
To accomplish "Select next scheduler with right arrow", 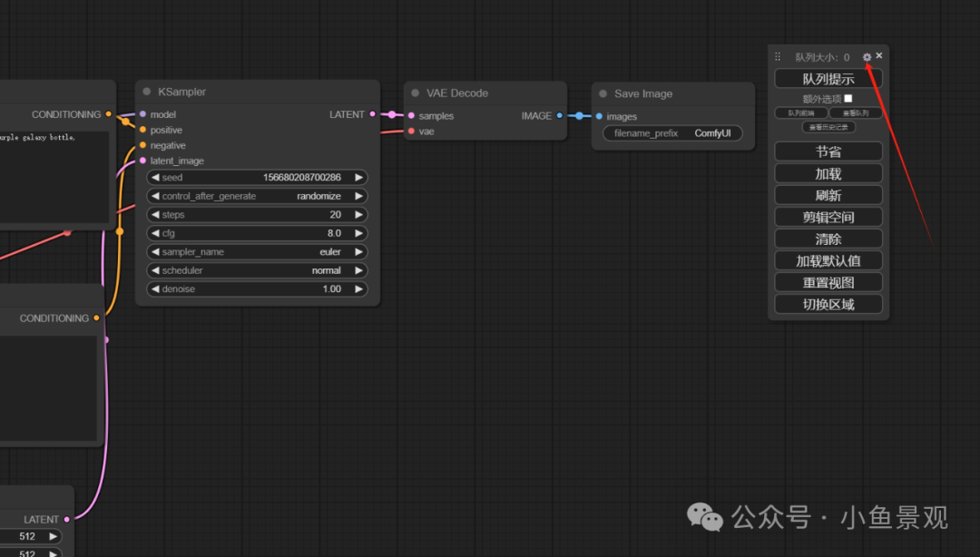I will coord(358,270).
